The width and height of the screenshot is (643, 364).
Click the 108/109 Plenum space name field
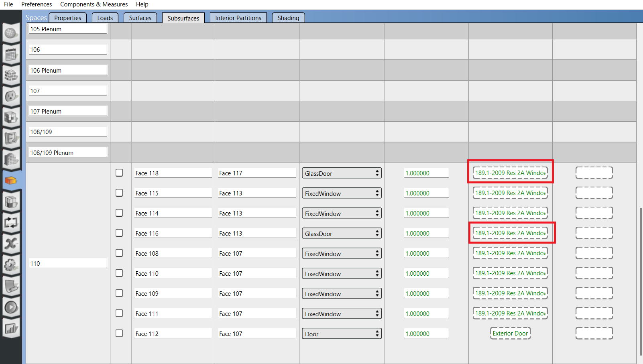(68, 153)
